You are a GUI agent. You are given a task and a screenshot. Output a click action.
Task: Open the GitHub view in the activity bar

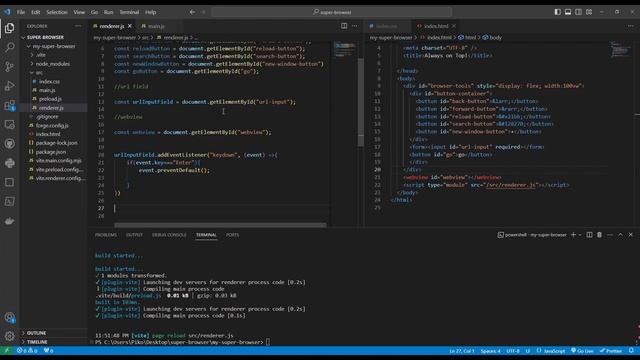9,144
